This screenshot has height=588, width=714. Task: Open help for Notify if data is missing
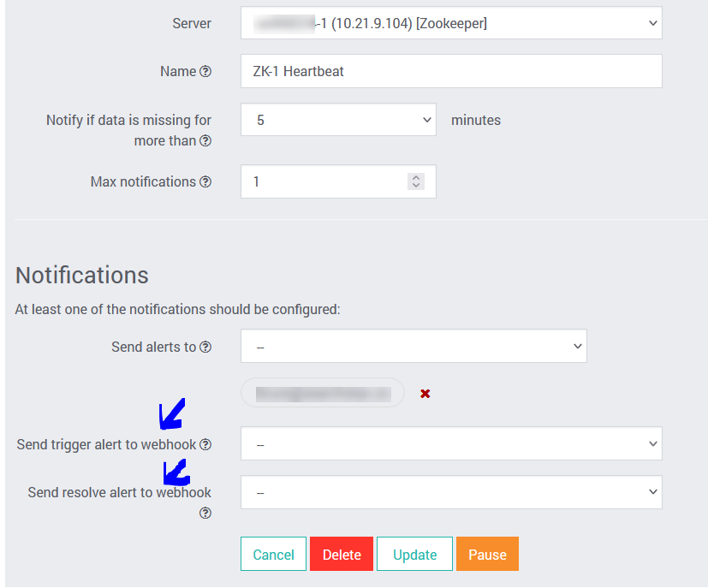(205, 141)
